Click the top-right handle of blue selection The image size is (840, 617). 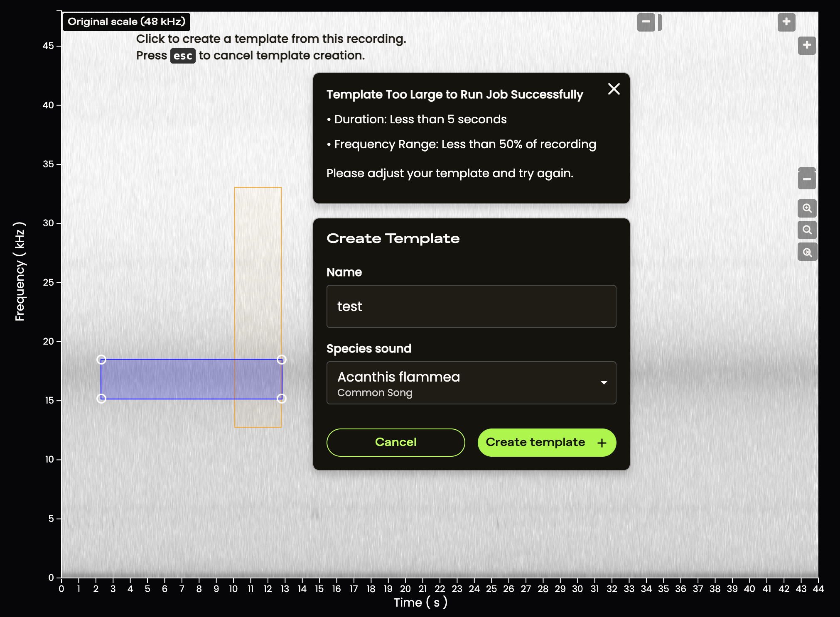pyautogui.click(x=282, y=360)
